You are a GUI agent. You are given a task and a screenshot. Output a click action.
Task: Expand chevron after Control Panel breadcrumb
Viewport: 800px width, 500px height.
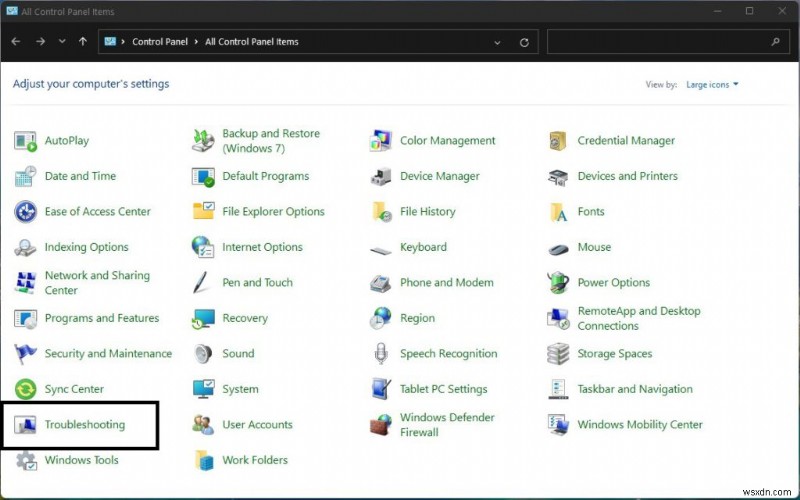[196, 42]
